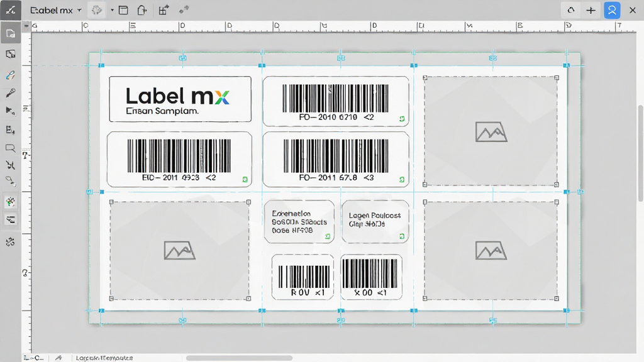This screenshot has height=362, width=644.
Task: Click the center guide marker above the canvas
Action: coord(341,58)
